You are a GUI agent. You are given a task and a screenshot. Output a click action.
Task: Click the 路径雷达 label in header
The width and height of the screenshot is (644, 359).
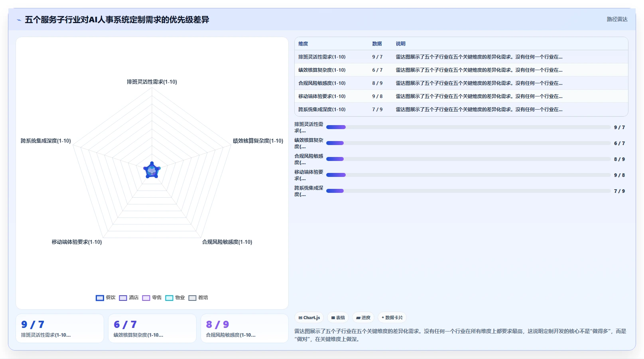617,20
